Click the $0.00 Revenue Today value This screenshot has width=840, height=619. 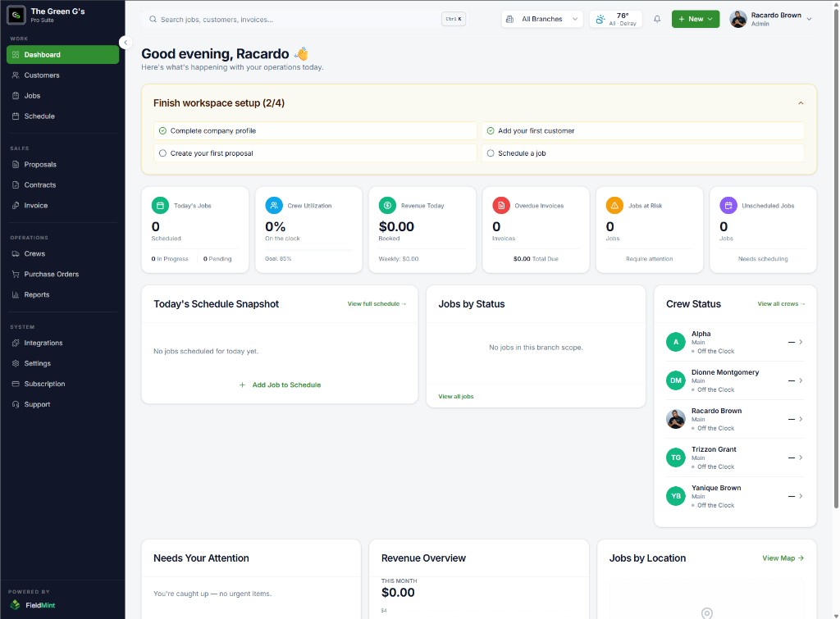[x=396, y=226]
